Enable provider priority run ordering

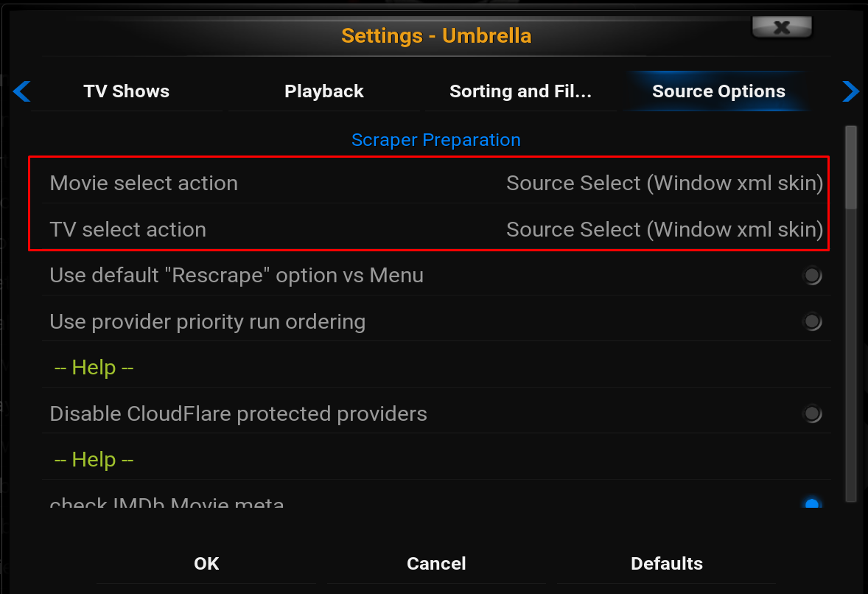pyautogui.click(x=812, y=322)
